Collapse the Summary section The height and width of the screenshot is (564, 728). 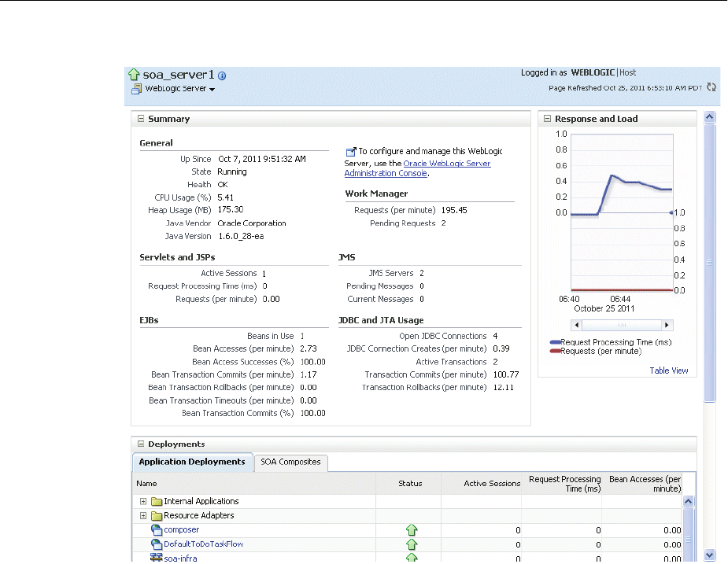pos(141,119)
